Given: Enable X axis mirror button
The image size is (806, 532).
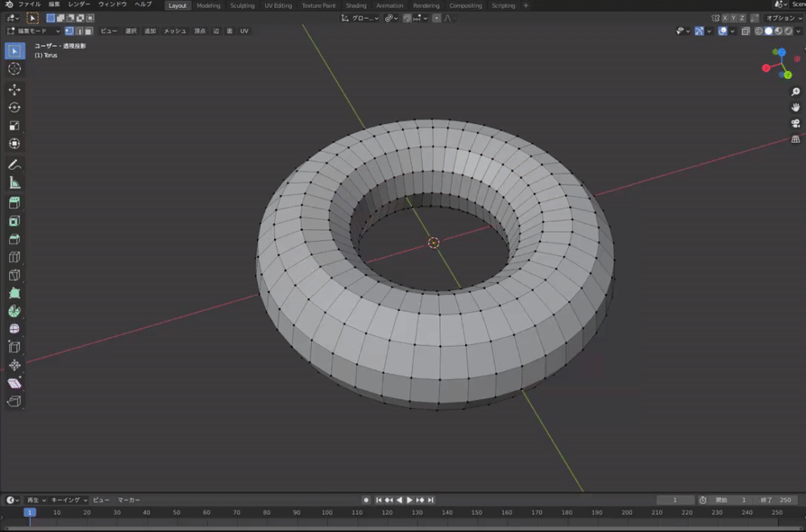Looking at the screenshot, I should click(x=725, y=18).
